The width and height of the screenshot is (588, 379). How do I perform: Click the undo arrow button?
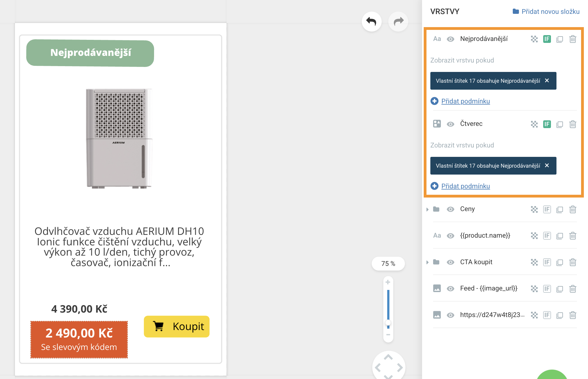point(371,22)
